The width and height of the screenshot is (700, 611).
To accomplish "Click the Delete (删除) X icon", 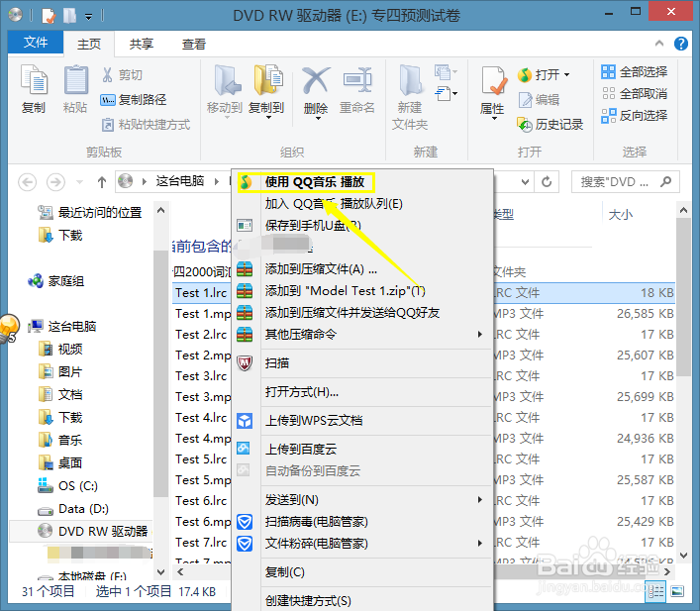I will [316, 81].
